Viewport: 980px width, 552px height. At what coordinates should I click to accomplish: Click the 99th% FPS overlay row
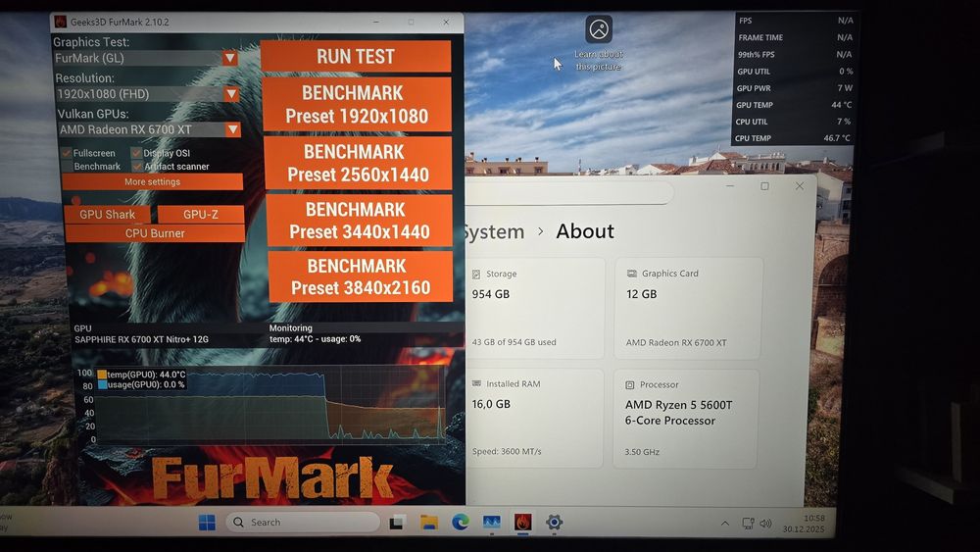pyautogui.click(x=795, y=54)
